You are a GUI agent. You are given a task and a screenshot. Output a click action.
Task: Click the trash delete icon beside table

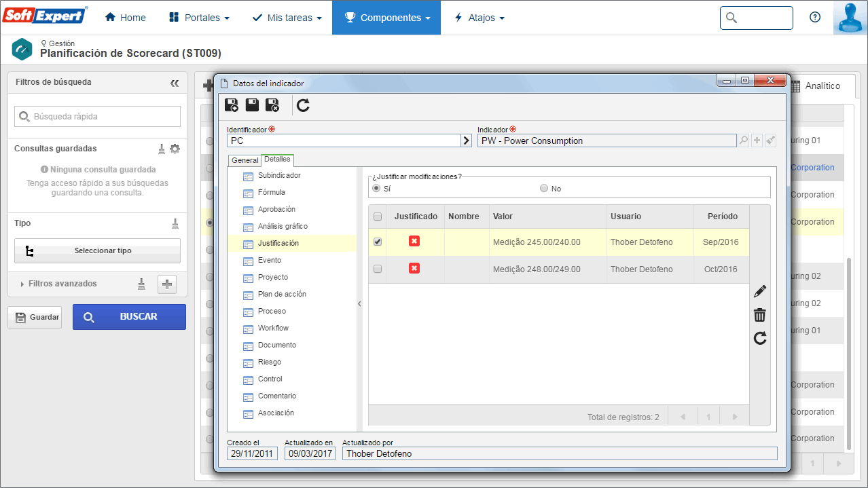[760, 315]
